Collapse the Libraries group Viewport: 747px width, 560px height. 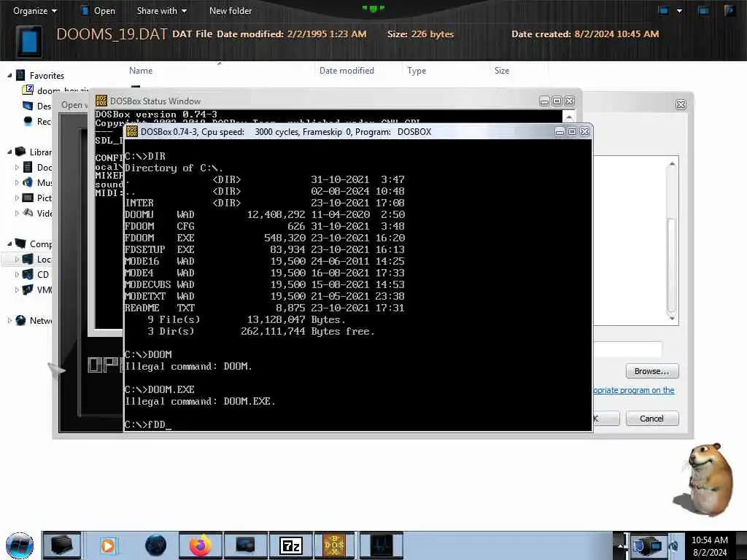(9, 152)
